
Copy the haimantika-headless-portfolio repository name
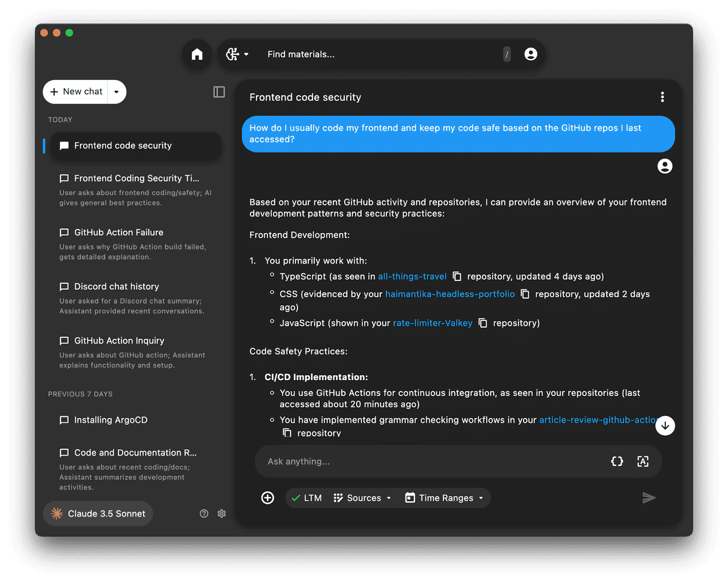[525, 294]
